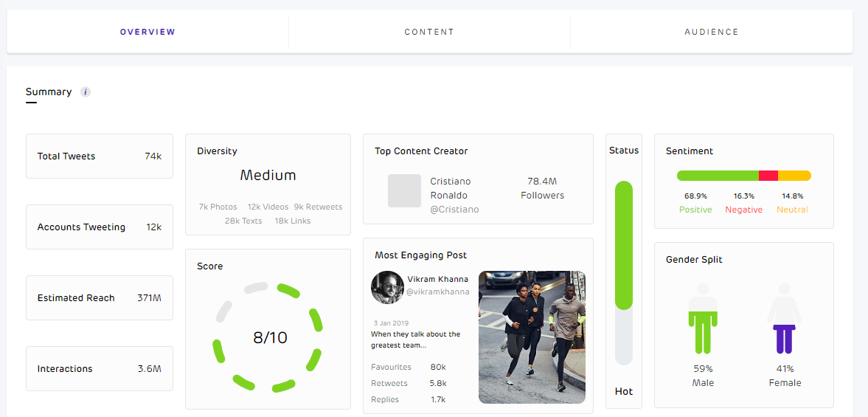
Task: Click Favourites '80k' count
Action: point(438,367)
